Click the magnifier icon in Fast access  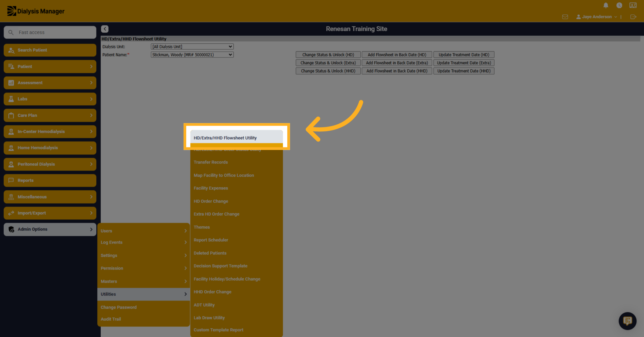pyautogui.click(x=11, y=32)
